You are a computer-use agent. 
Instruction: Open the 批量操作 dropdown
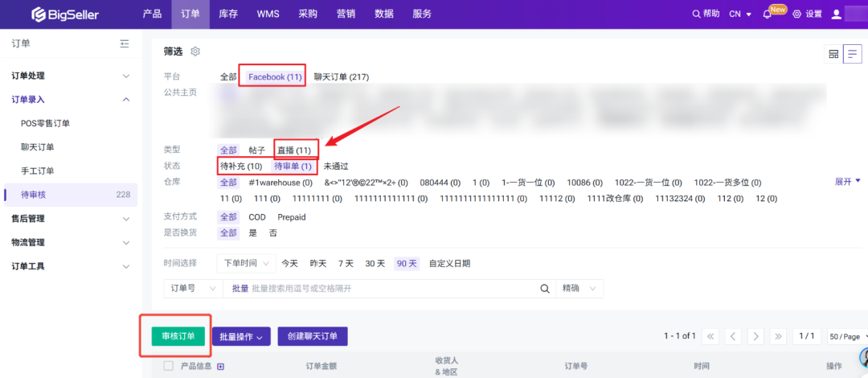(x=241, y=337)
